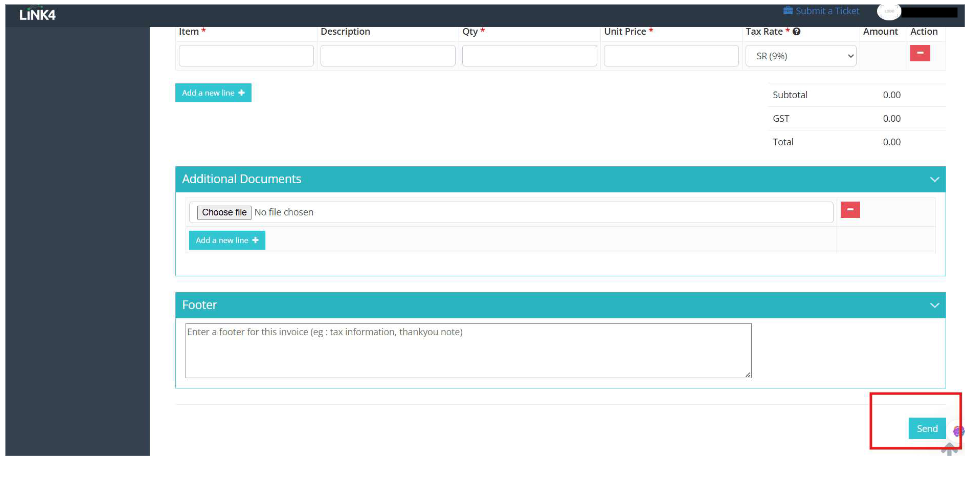The width and height of the screenshot is (970, 477).
Task: Click the Choose file button
Action: (224, 212)
